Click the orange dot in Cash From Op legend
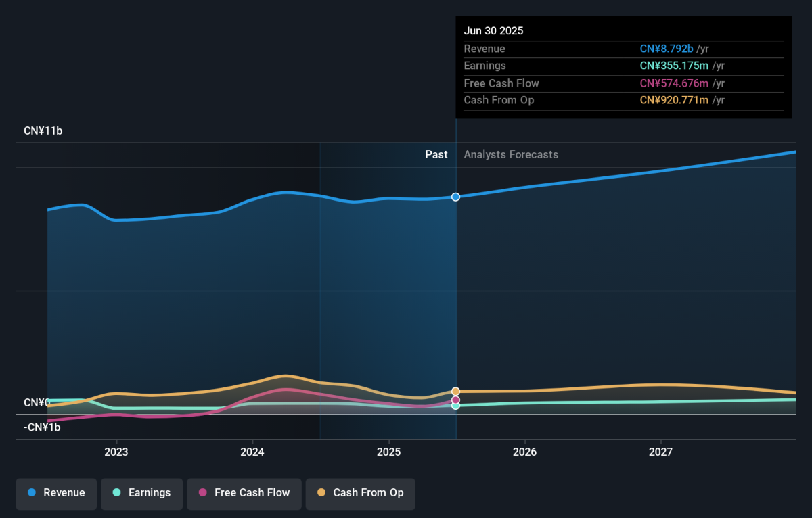Image resolution: width=812 pixels, height=518 pixels. pyautogui.click(x=321, y=493)
